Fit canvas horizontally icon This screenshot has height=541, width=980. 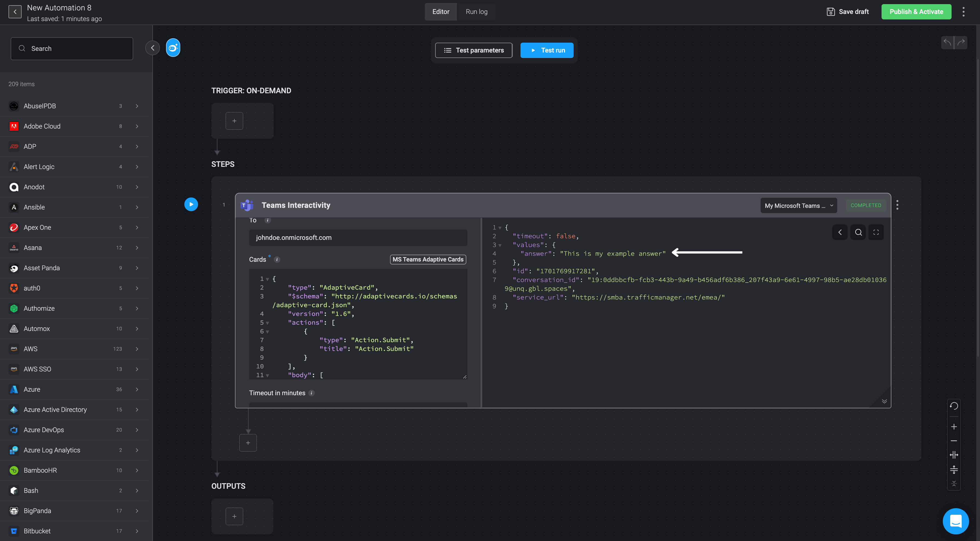(954, 455)
